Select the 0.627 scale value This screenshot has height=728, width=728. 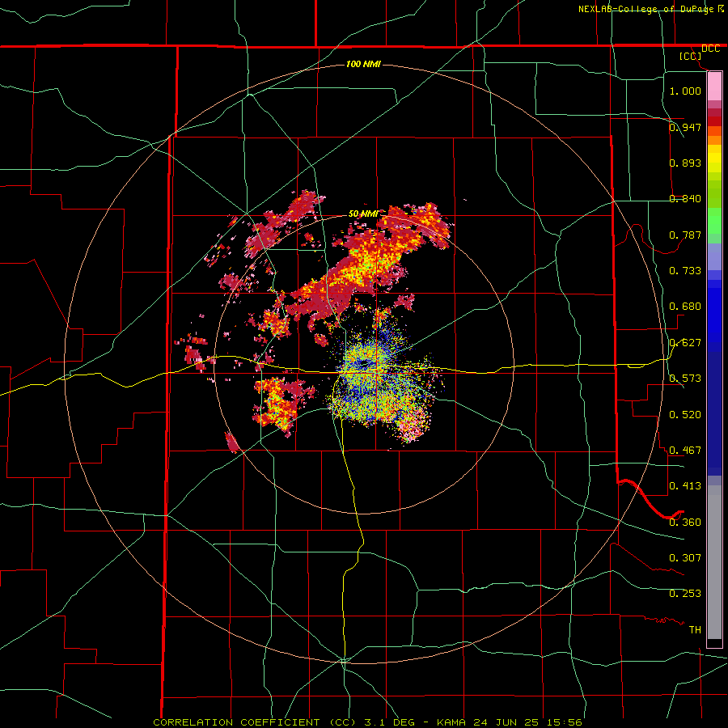pos(685,343)
